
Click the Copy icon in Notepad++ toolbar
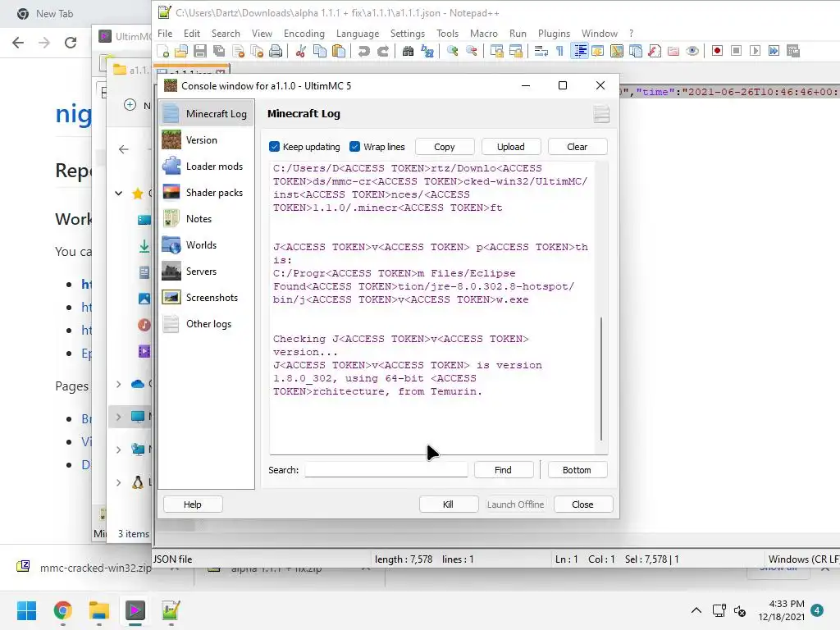pos(320,51)
